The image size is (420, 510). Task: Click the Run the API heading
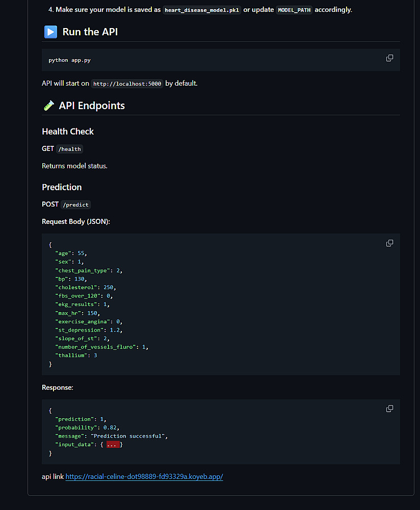pyautogui.click(x=90, y=32)
